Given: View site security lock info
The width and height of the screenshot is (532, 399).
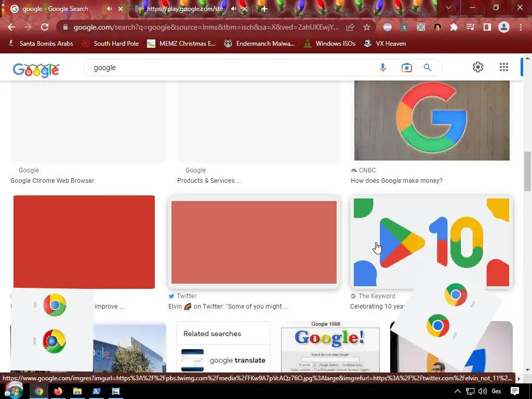Looking at the screenshot, I should (x=65, y=27).
